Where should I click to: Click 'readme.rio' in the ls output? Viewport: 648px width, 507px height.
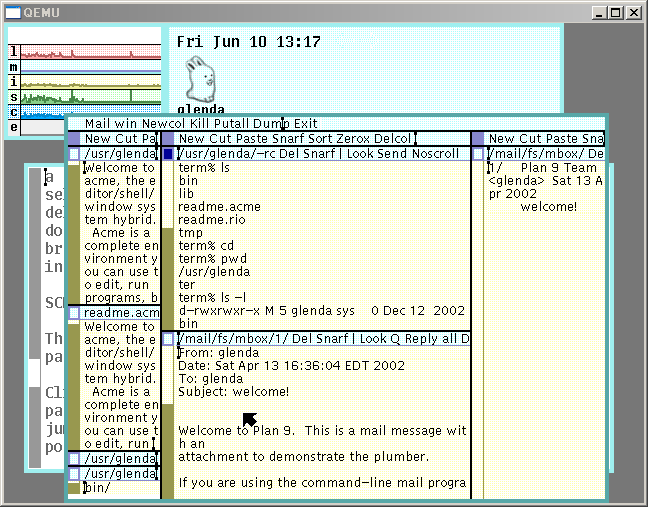212,219
